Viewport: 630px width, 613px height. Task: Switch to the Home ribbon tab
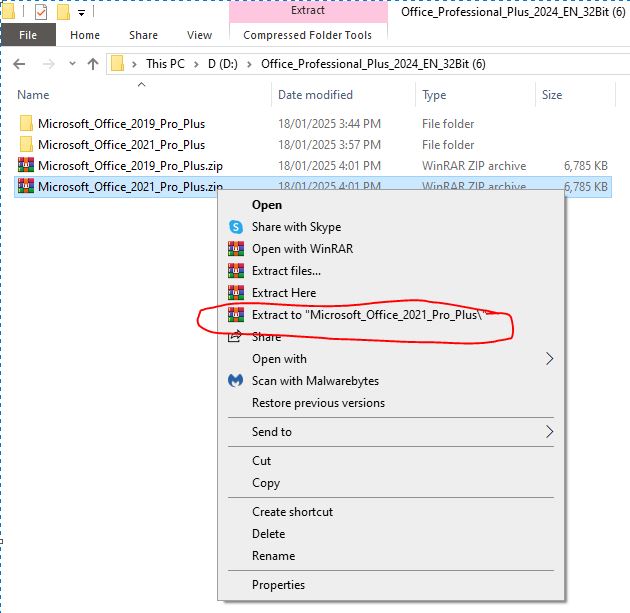point(85,35)
